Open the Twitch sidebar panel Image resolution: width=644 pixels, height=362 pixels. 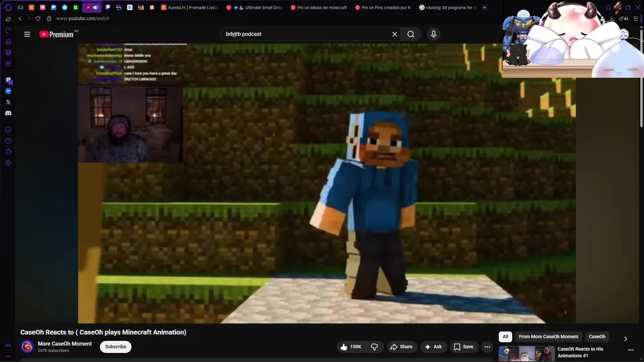click(8, 80)
